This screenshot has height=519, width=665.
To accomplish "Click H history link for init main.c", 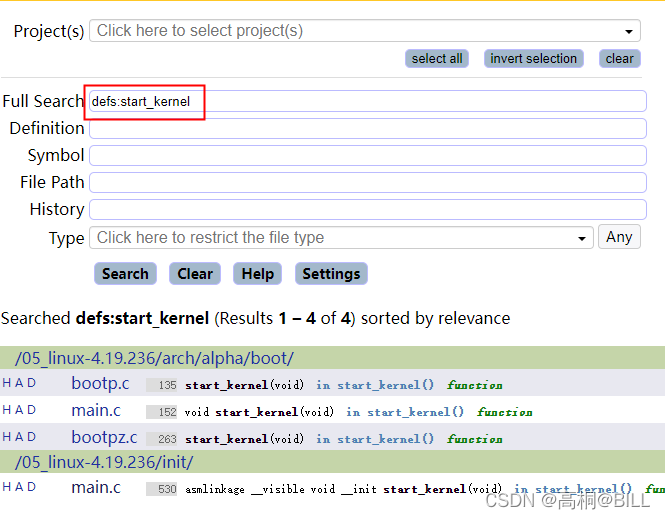I will coord(7,487).
